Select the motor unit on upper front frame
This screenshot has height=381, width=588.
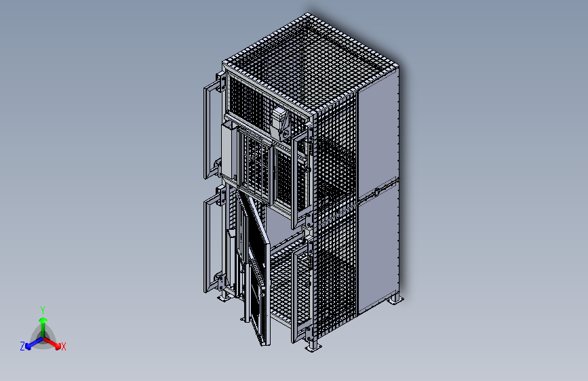(280, 123)
